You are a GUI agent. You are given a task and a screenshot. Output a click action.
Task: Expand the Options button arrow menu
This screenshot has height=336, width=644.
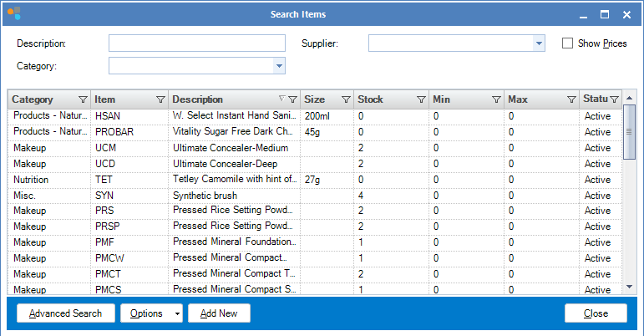click(177, 313)
